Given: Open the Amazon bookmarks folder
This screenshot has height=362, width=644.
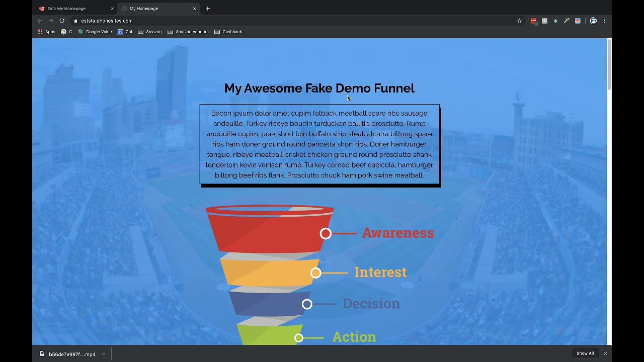Looking at the screenshot, I should coord(150,32).
